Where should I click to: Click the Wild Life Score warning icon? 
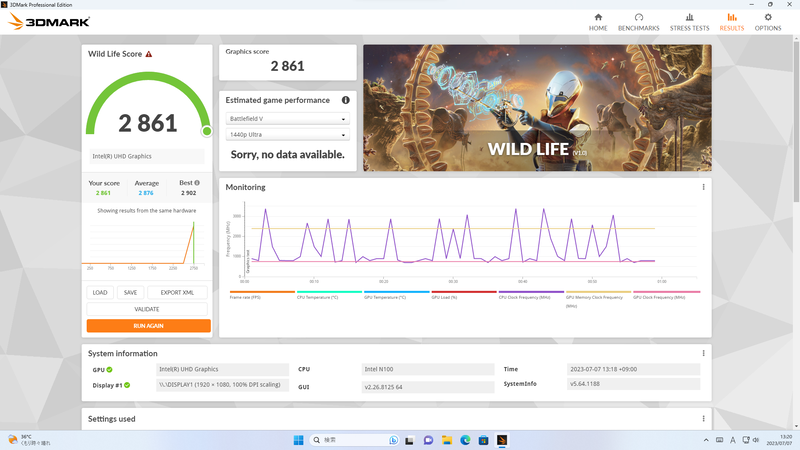coord(149,54)
